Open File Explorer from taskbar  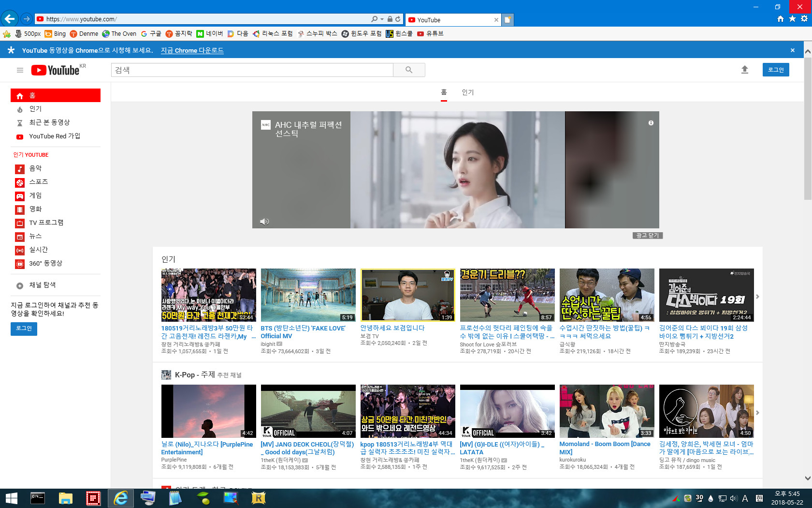(65, 498)
